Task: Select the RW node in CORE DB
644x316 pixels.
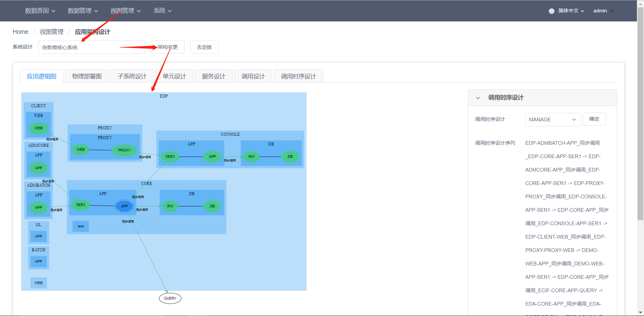Action: [170, 206]
